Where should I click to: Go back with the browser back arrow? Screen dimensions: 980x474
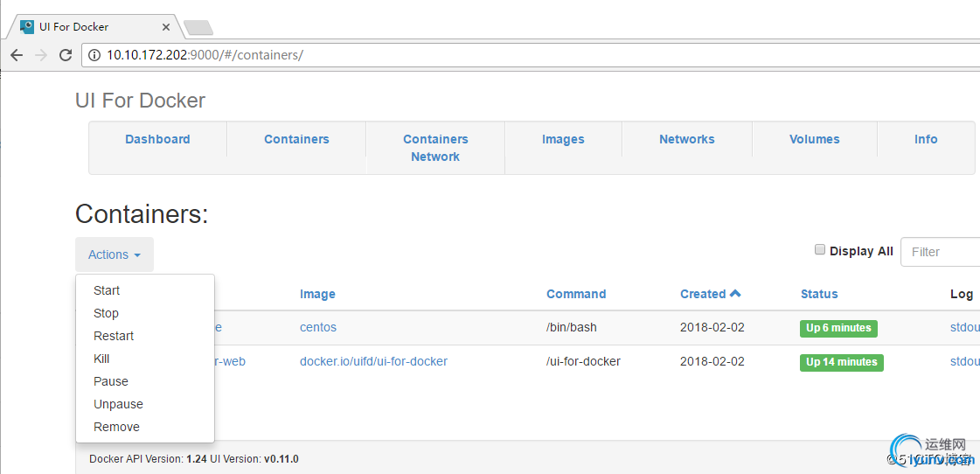coord(17,55)
